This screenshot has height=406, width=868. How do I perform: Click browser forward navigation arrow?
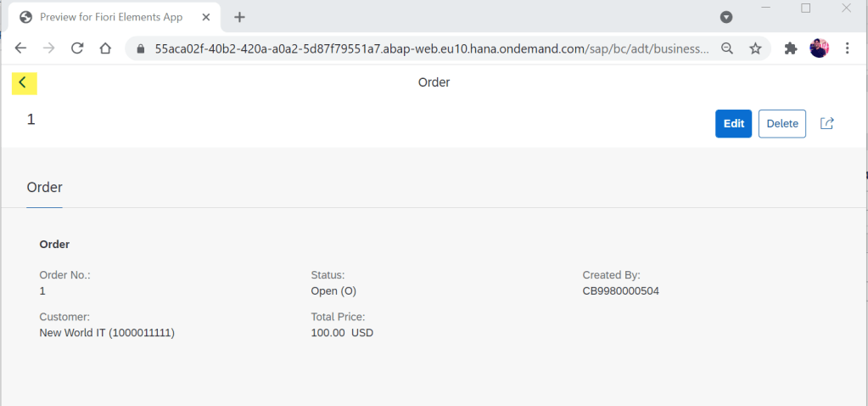point(49,48)
